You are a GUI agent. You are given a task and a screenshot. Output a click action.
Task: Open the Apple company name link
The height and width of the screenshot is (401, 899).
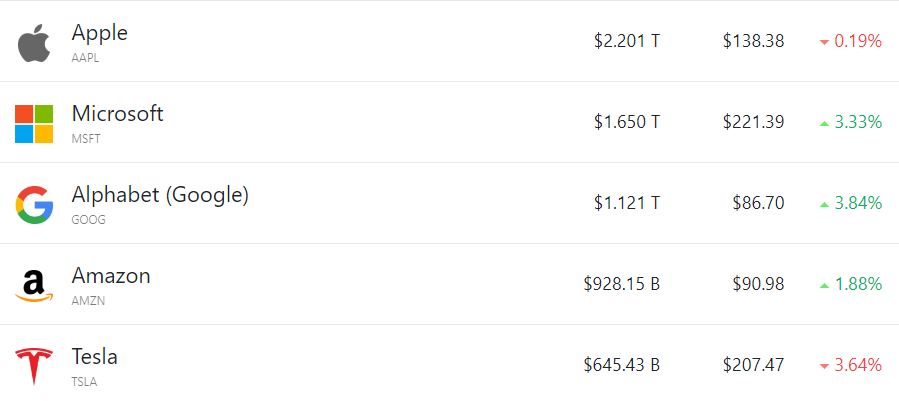(x=100, y=33)
